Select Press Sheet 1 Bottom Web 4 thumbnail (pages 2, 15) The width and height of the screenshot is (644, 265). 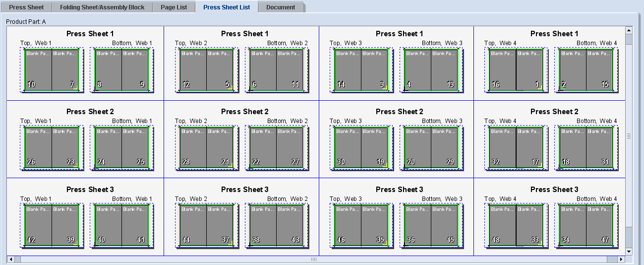pyautogui.click(x=585, y=70)
